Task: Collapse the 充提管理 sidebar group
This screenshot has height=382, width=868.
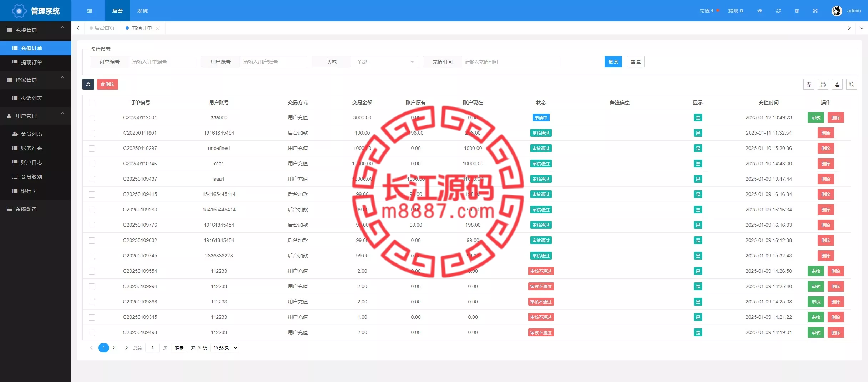Action: pyautogui.click(x=36, y=30)
